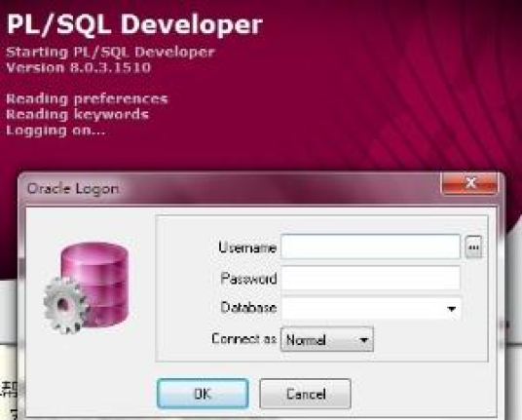Confirm login with the OK button

[x=203, y=394]
